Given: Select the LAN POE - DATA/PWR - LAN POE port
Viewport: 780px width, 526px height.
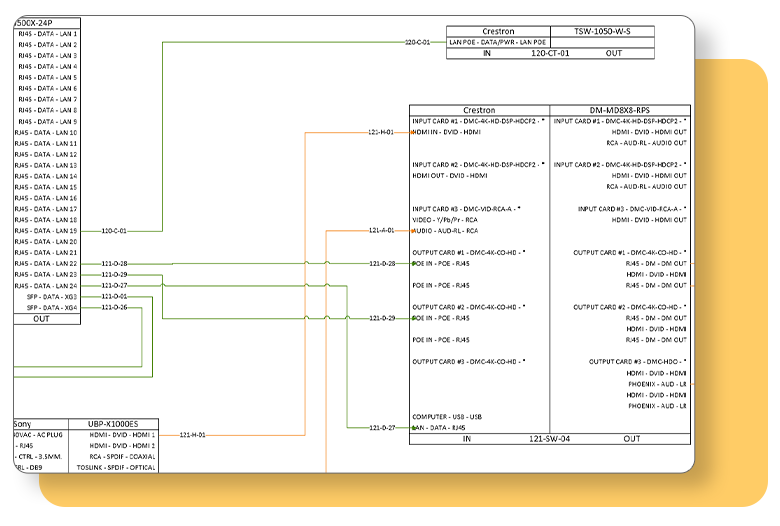Looking at the screenshot, I should coord(497,42).
